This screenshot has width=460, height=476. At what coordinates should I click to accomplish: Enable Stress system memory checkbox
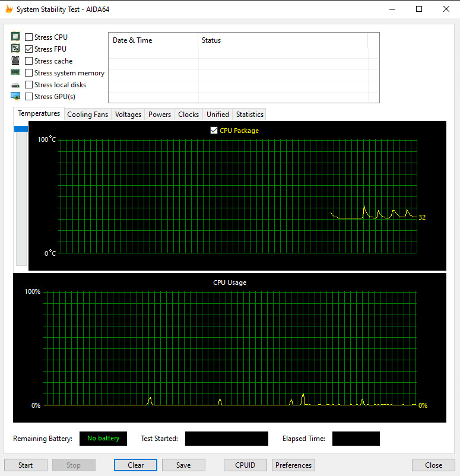click(29, 73)
